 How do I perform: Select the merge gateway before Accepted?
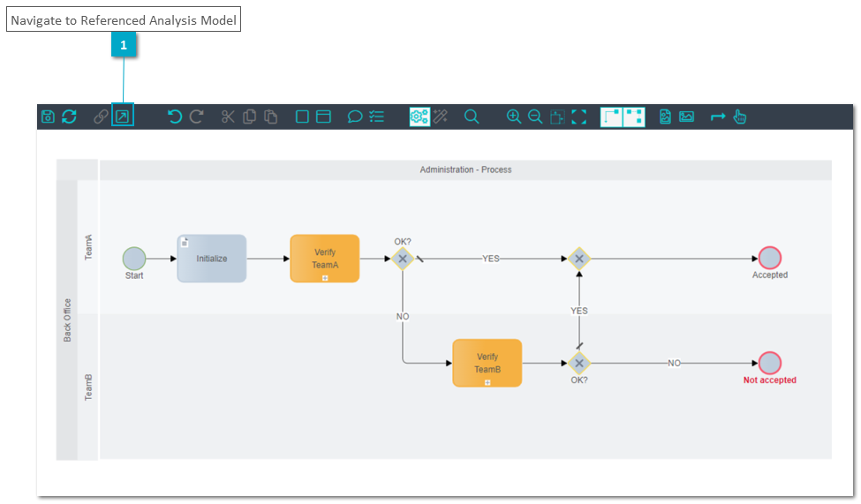[x=578, y=259]
